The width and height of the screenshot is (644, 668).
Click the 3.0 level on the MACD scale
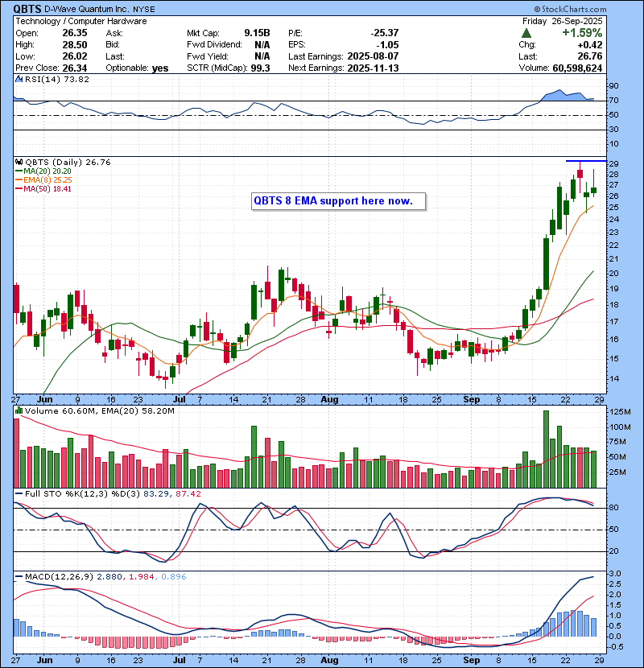[616, 574]
